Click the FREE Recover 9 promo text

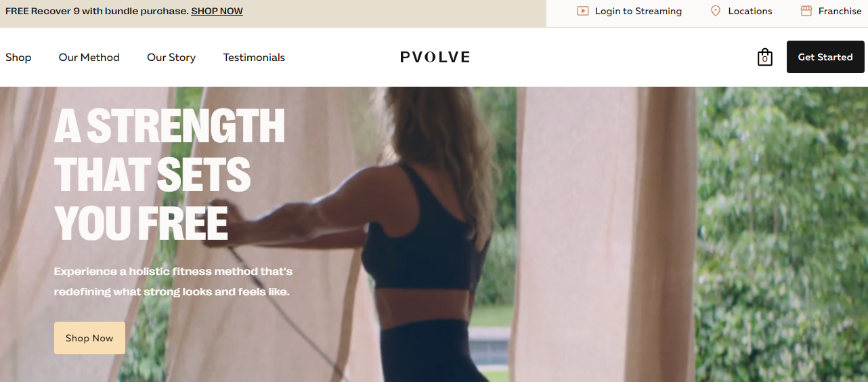click(x=97, y=11)
